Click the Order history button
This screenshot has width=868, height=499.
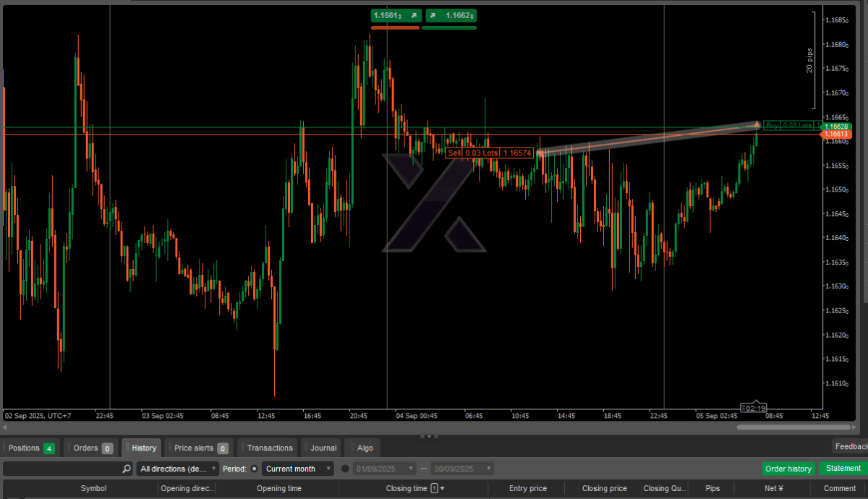[x=788, y=469]
